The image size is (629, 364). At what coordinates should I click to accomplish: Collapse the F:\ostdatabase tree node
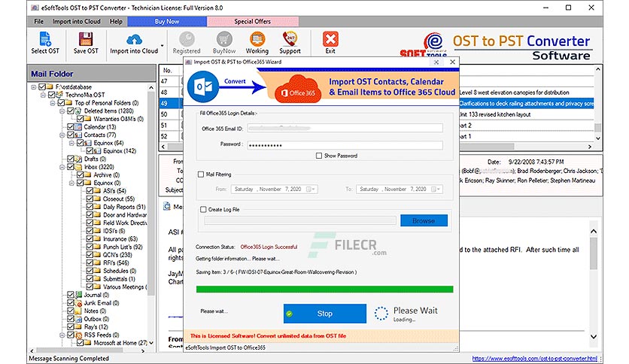34,86
